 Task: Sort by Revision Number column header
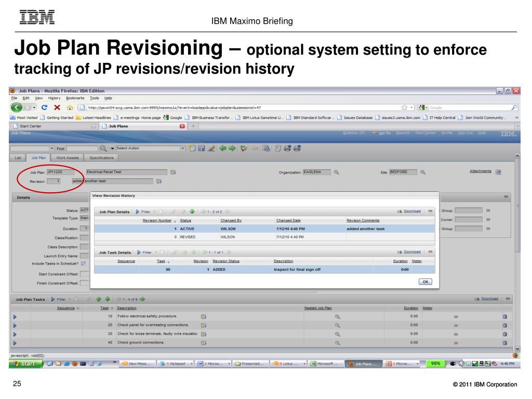pos(157,220)
